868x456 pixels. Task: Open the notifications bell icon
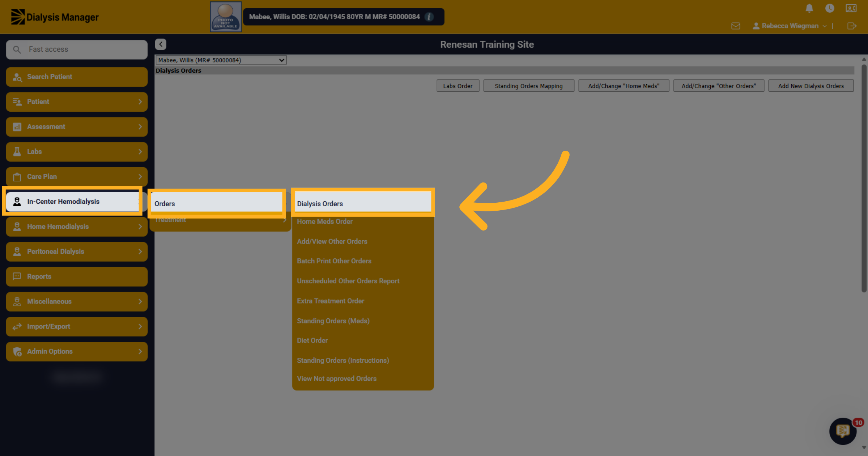[x=809, y=8]
